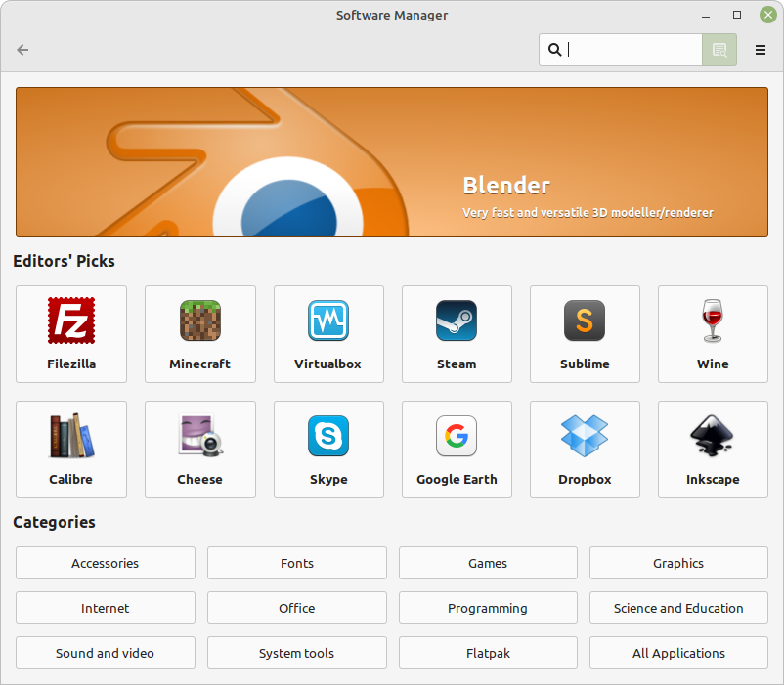The width and height of the screenshot is (784, 685).
Task: Open the hamburger menu
Action: 760,50
